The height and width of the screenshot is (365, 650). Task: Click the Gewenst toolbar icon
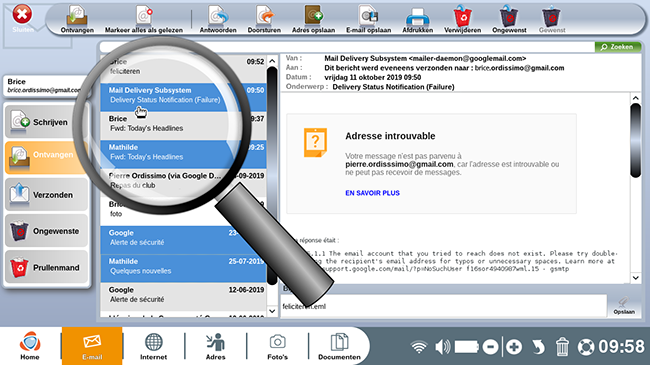[552, 19]
